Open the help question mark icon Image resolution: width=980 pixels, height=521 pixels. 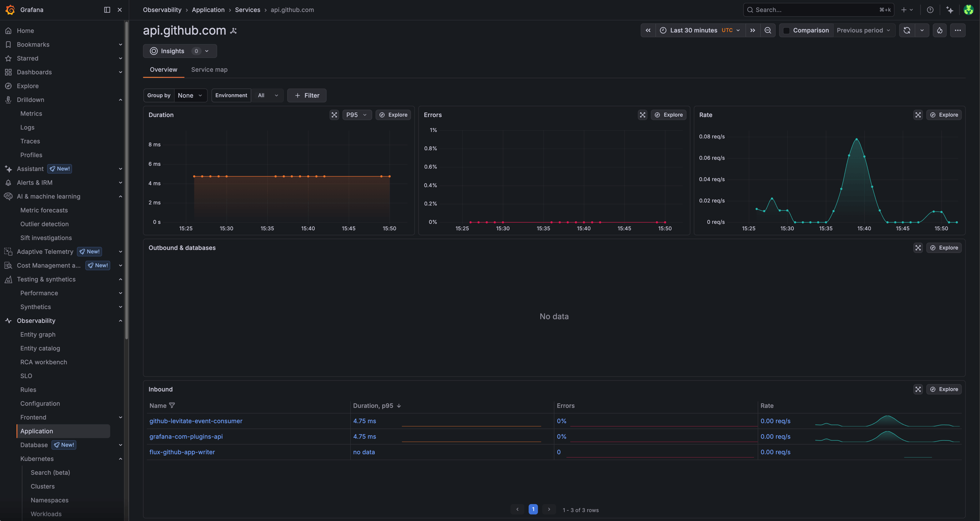[x=931, y=9]
